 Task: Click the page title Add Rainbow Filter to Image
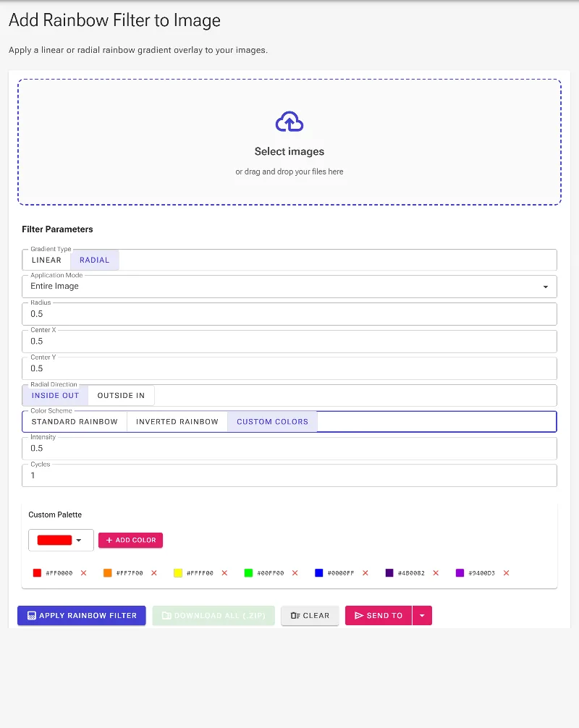114,20
